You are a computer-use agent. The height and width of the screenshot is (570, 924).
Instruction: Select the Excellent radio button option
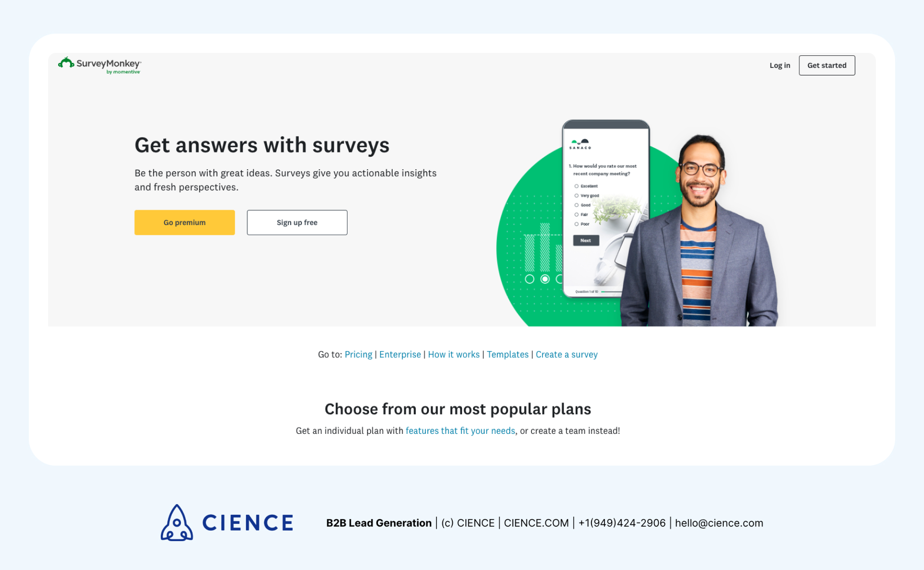576,186
